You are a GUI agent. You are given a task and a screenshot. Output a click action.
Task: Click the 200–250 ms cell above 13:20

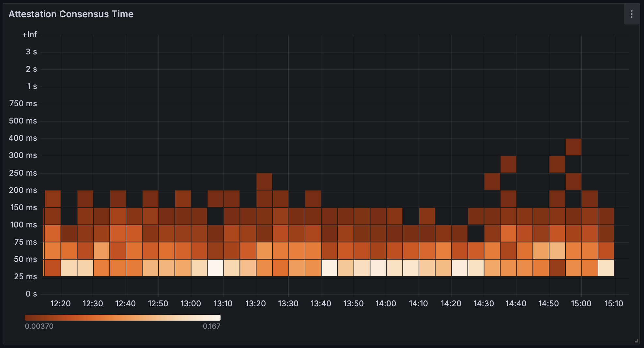(x=264, y=181)
